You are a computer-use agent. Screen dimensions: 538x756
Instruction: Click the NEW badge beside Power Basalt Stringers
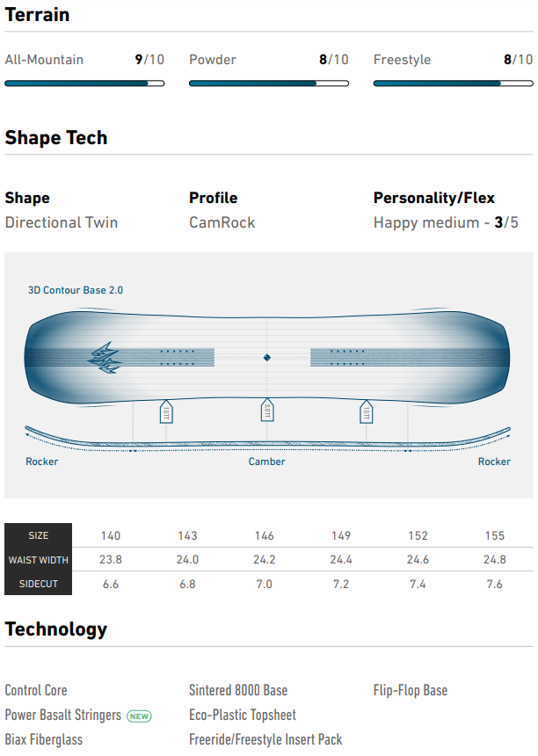pos(139,716)
